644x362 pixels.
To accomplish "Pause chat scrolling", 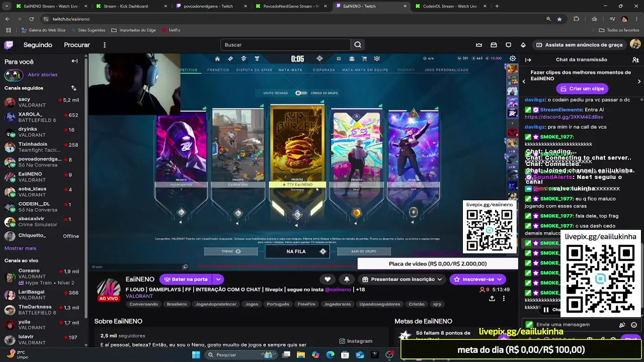I will pos(546,310).
